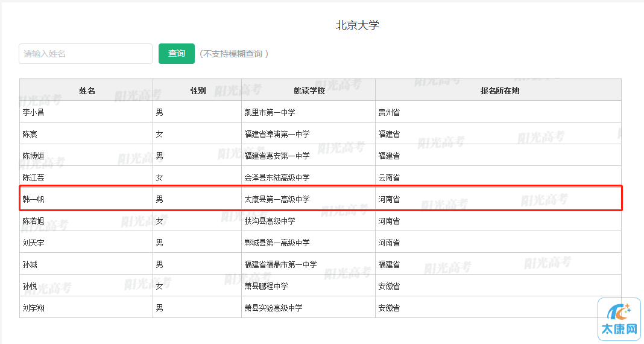Click 贵州省 in 李小昌's row
Viewport: 644px width, 344px height.
tap(389, 112)
